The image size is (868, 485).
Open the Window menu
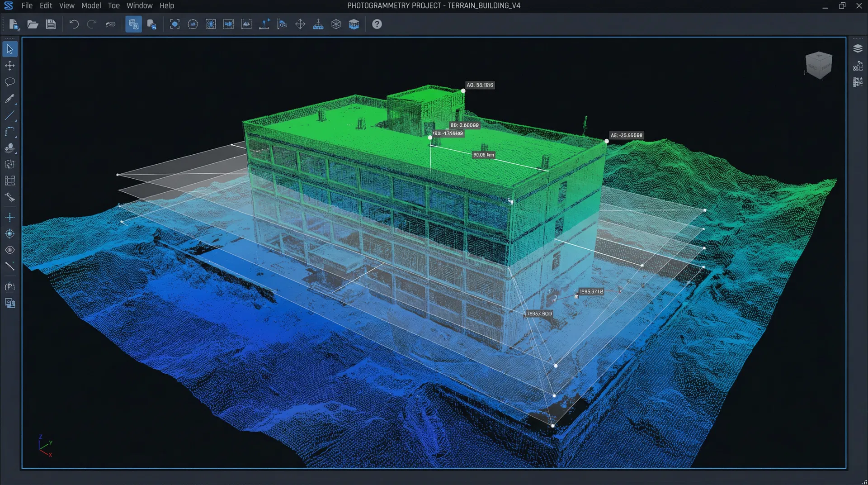pyautogui.click(x=139, y=5)
